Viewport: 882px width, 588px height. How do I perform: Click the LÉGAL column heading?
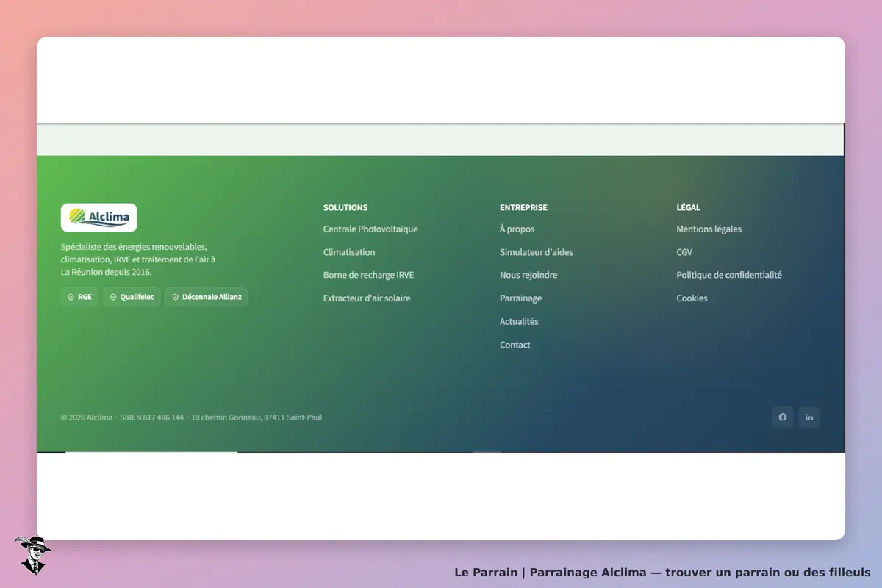tap(689, 208)
